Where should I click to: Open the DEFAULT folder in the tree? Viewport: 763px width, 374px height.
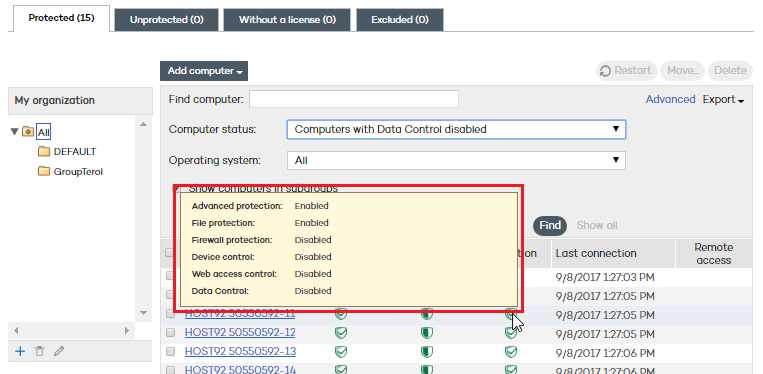(x=44, y=152)
